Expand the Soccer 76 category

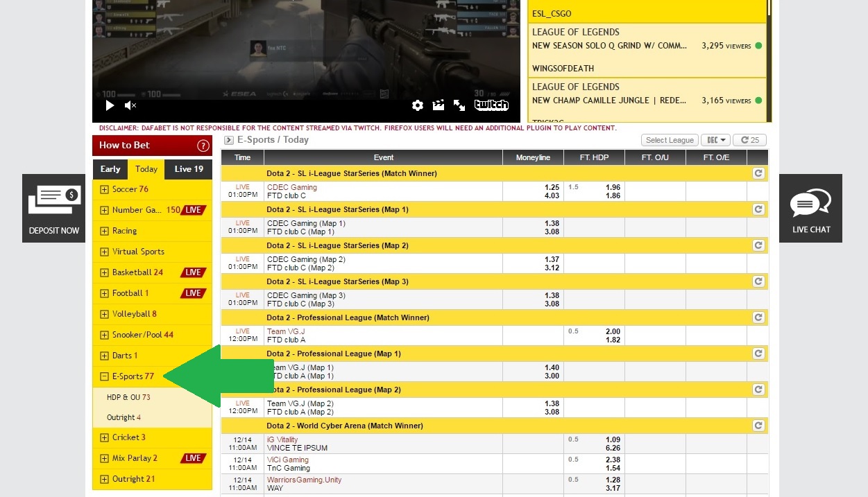(103, 189)
